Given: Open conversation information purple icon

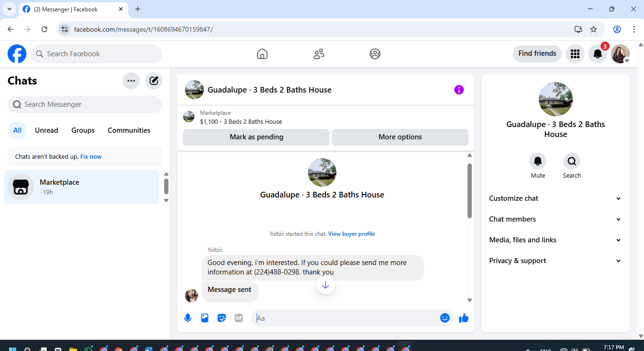Looking at the screenshot, I should (x=459, y=90).
